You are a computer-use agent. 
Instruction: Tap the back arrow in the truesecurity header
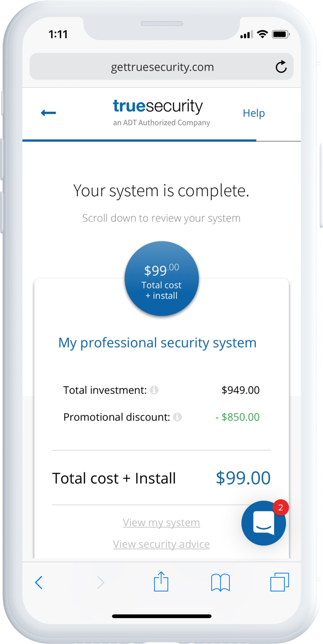pyautogui.click(x=48, y=113)
